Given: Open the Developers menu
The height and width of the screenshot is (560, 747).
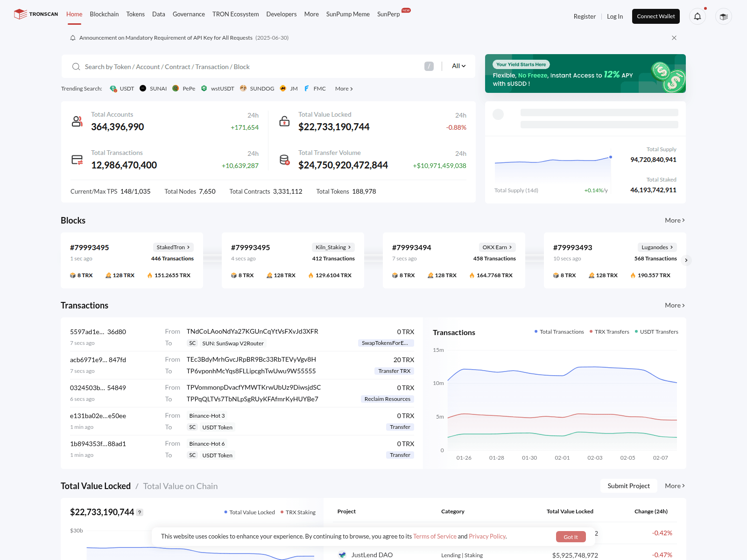Looking at the screenshot, I should point(282,14).
